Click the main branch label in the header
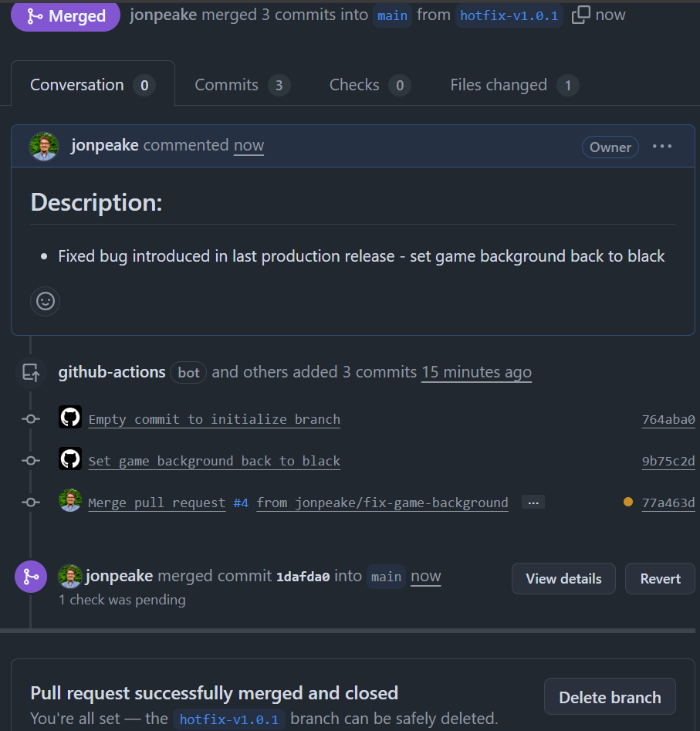The height and width of the screenshot is (731, 700). (x=392, y=16)
